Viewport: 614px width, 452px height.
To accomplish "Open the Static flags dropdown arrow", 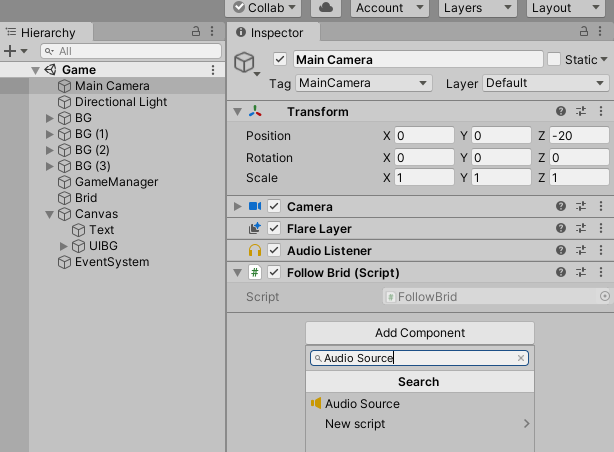I will tap(604, 60).
